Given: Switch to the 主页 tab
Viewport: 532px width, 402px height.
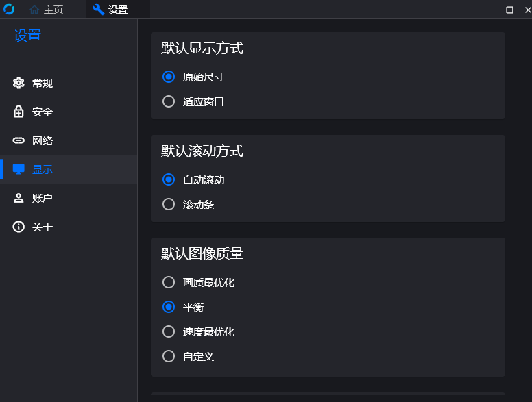Looking at the screenshot, I should tap(47, 10).
